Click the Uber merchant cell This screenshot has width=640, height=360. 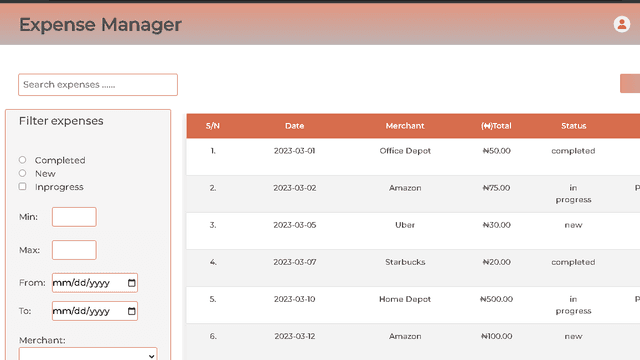click(x=405, y=225)
